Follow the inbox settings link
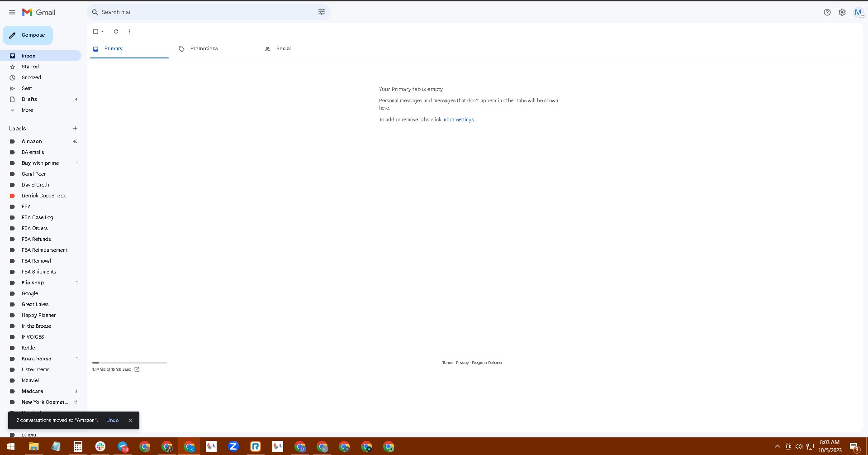The width and height of the screenshot is (868, 455). [458, 120]
